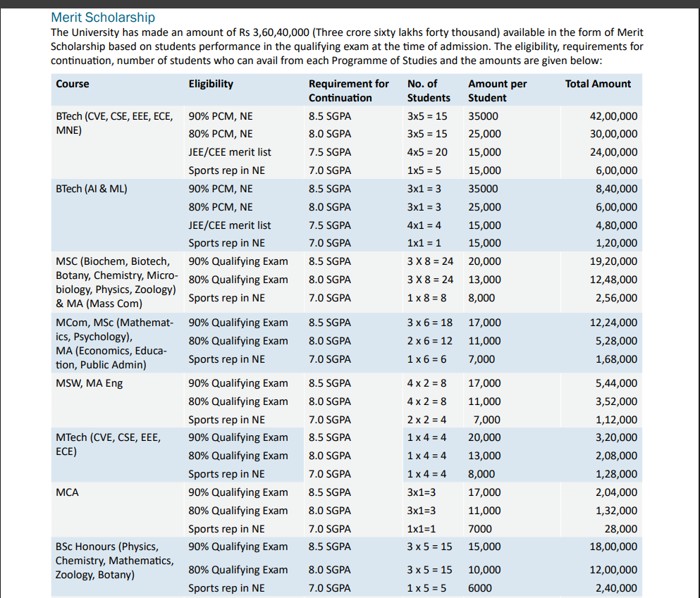The image size is (700, 598).
Task: Select the Course column header
Action: pyautogui.click(x=73, y=84)
